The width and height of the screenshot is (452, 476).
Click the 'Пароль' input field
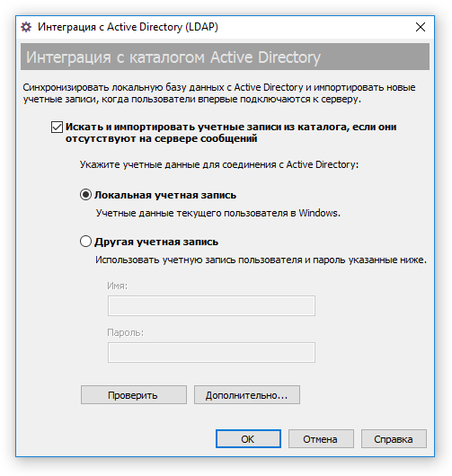[x=211, y=352]
